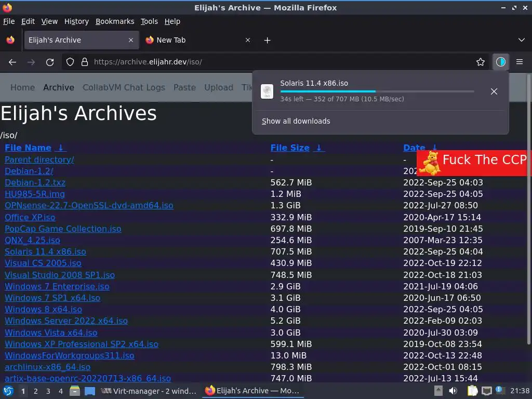Open the system start menu icon
This screenshot has height=399, width=532.
[x=8, y=391]
